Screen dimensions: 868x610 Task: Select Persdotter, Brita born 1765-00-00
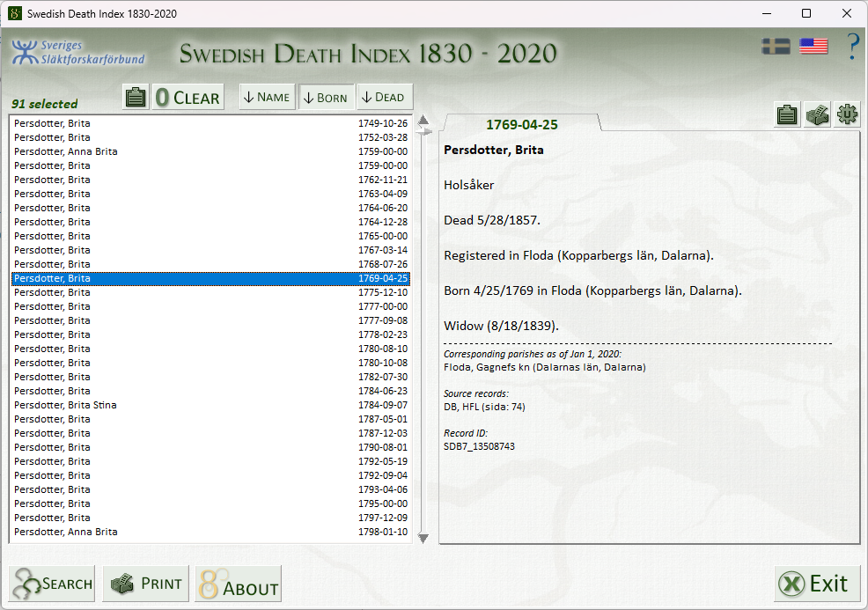point(211,237)
